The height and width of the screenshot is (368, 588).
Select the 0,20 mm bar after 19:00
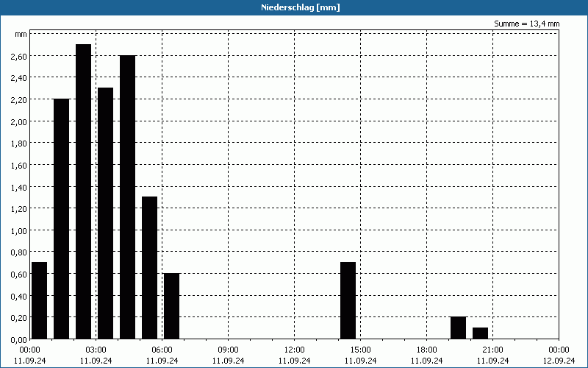click(x=458, y=328)
